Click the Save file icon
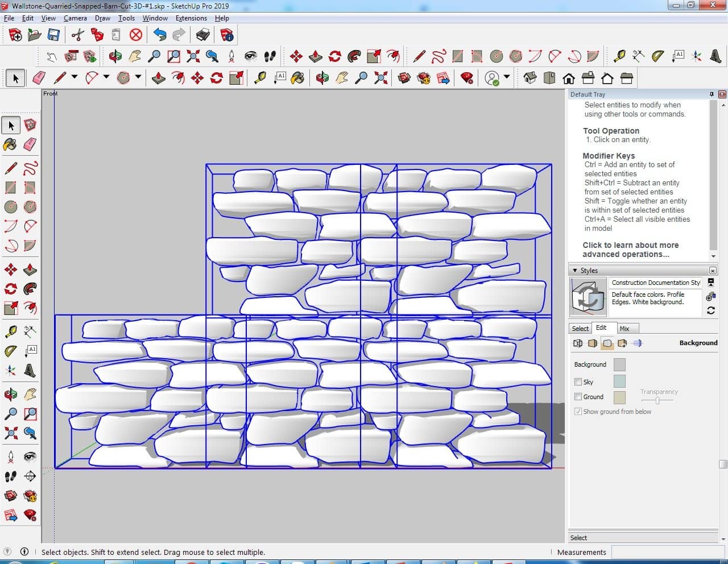 point(53,35)
